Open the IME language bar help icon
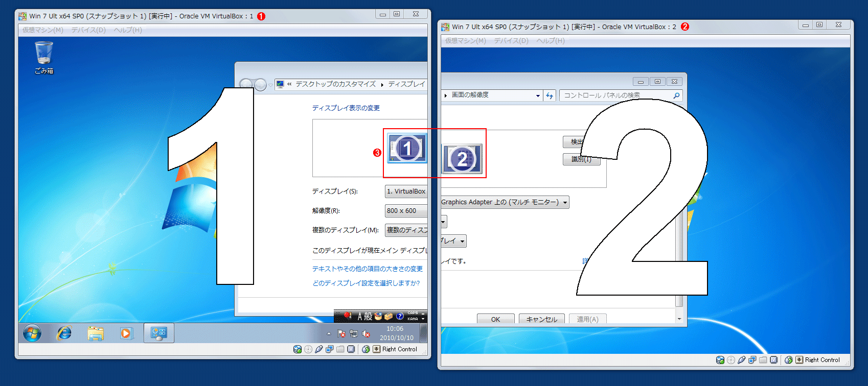Viewport: 868px width, 386px height. 400,316
